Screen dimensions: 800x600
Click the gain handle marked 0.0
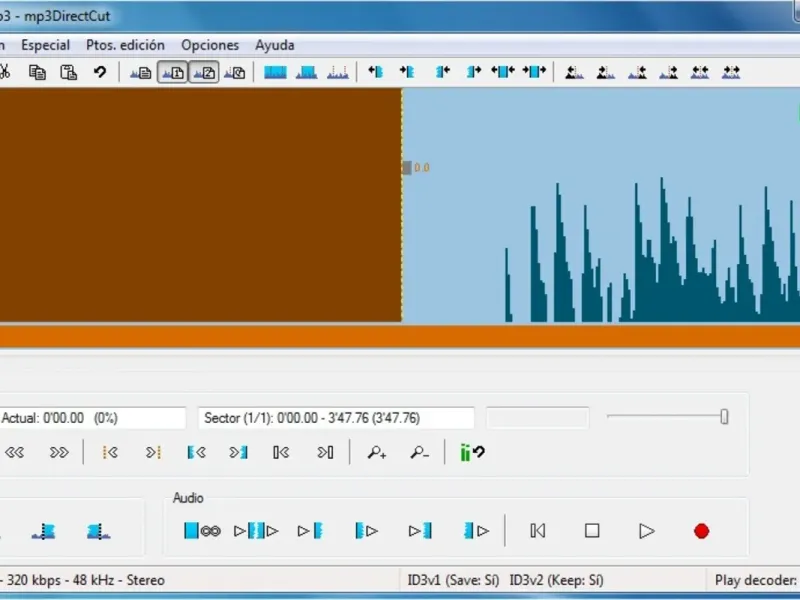coord(407,168)
